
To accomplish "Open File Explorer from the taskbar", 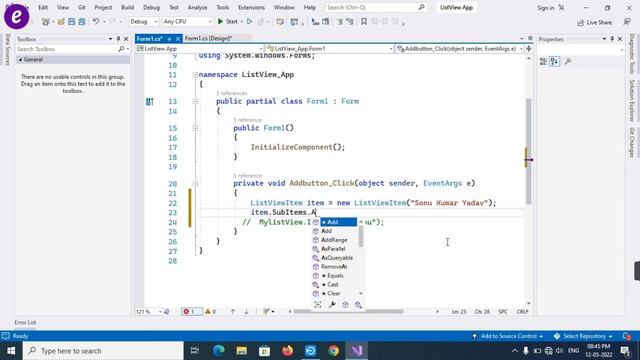I will [242, 351].
